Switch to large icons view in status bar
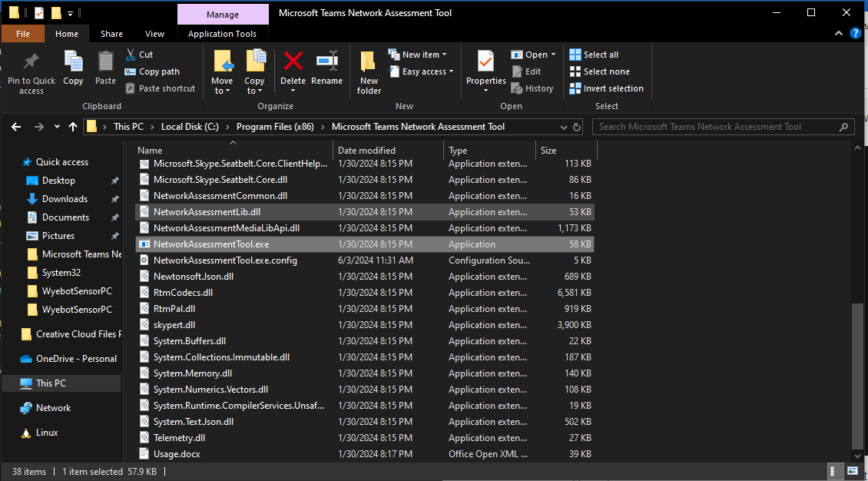868x481 pixels. (x=853, y=471)
